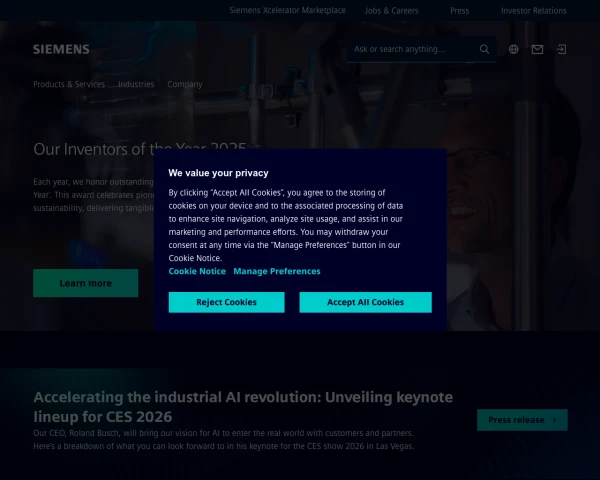This screenshot has height=480, width=600.
Task: Reject Cookies in privacy dialog
Action: click(227, 302)
